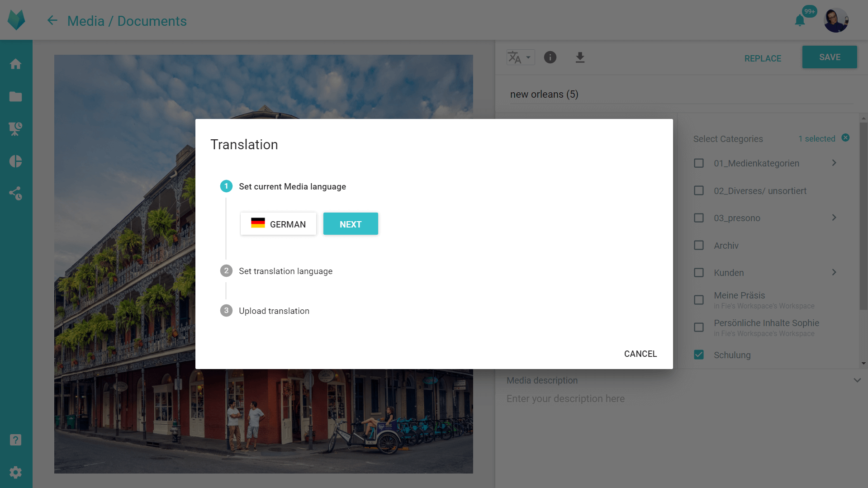Image resolution: width=868 pixels, height=488 pixels.
Task: Check the Meine Präsis checkbox
Action: tap(699, 300)
